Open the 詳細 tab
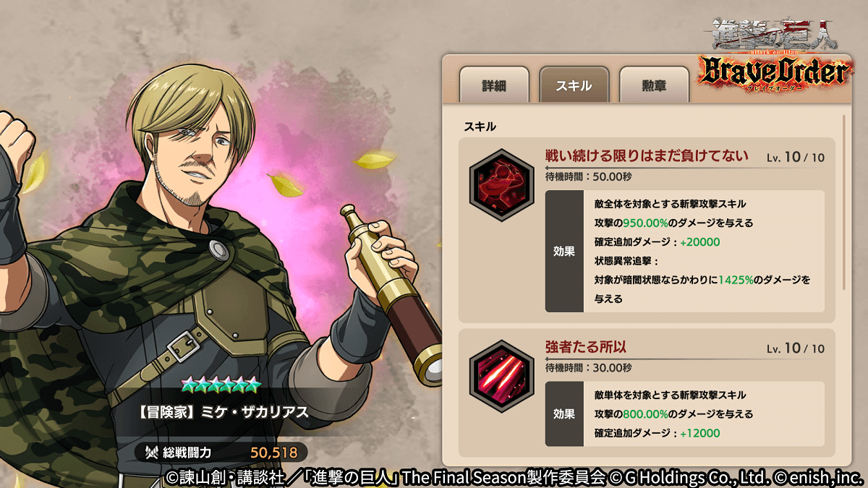 (x=494, y=85)
